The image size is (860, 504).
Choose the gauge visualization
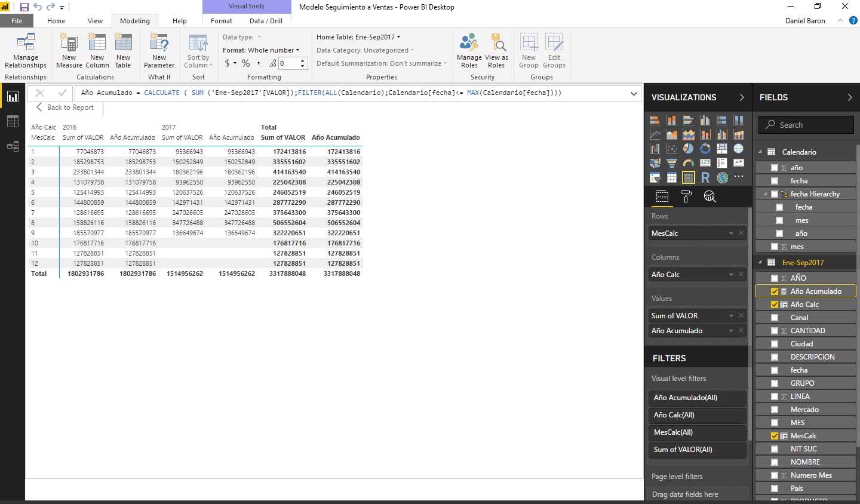point(689,163)
